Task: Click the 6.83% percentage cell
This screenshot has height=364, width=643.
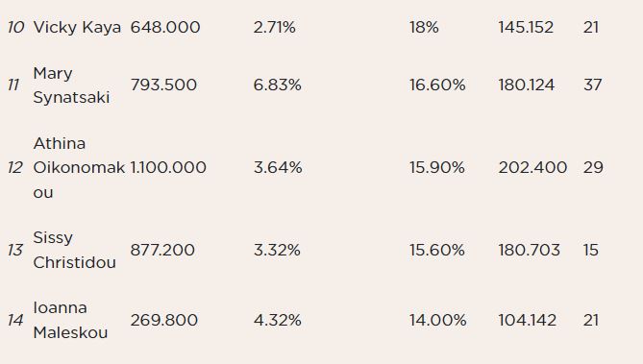Action: (277, 85)
